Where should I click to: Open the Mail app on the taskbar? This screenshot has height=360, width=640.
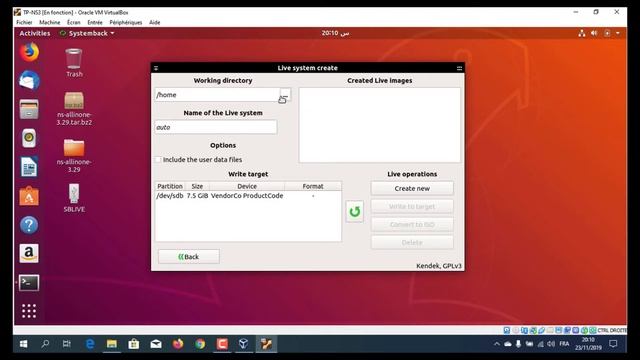[x=156, y=344]
